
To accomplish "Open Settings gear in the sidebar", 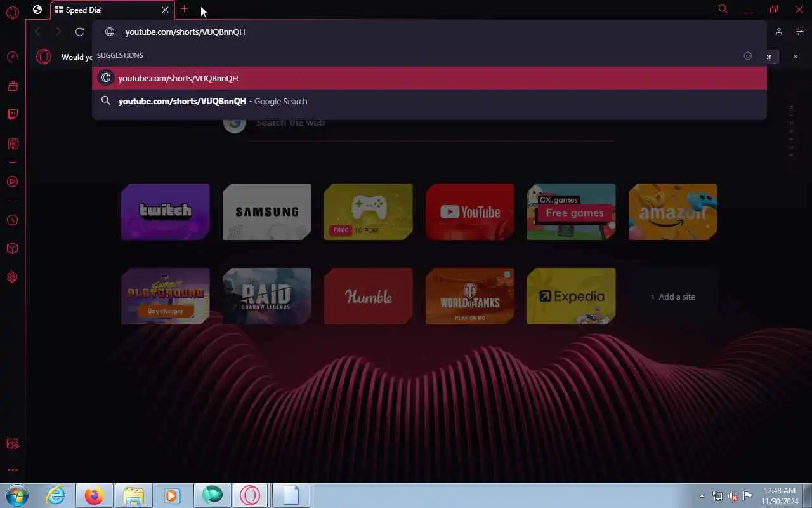I will 12,277.
